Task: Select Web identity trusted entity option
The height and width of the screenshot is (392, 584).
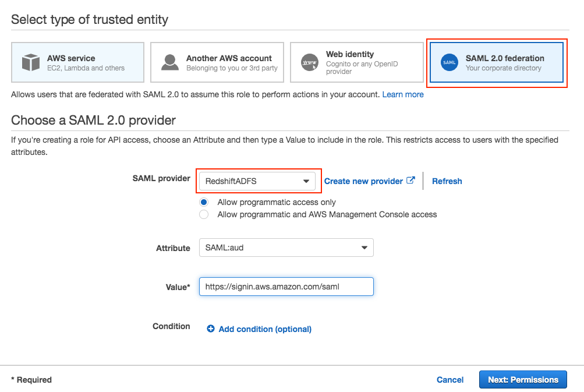Action: click(x=357, y=62)
